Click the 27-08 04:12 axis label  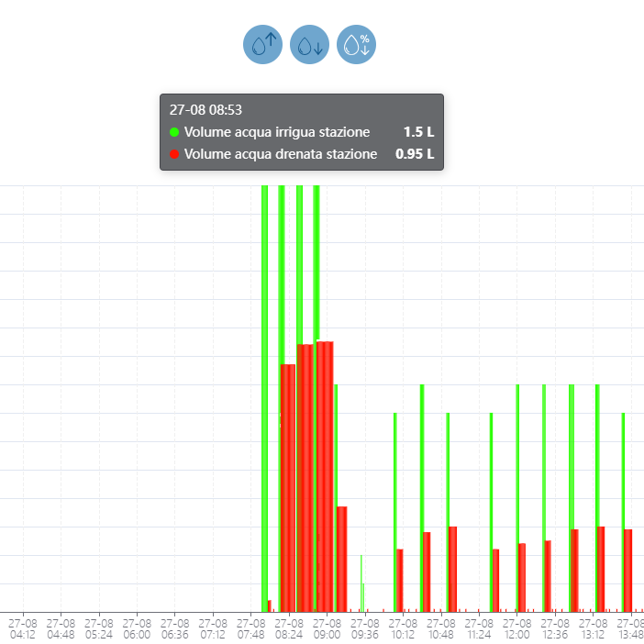click(x=23, y=628)
